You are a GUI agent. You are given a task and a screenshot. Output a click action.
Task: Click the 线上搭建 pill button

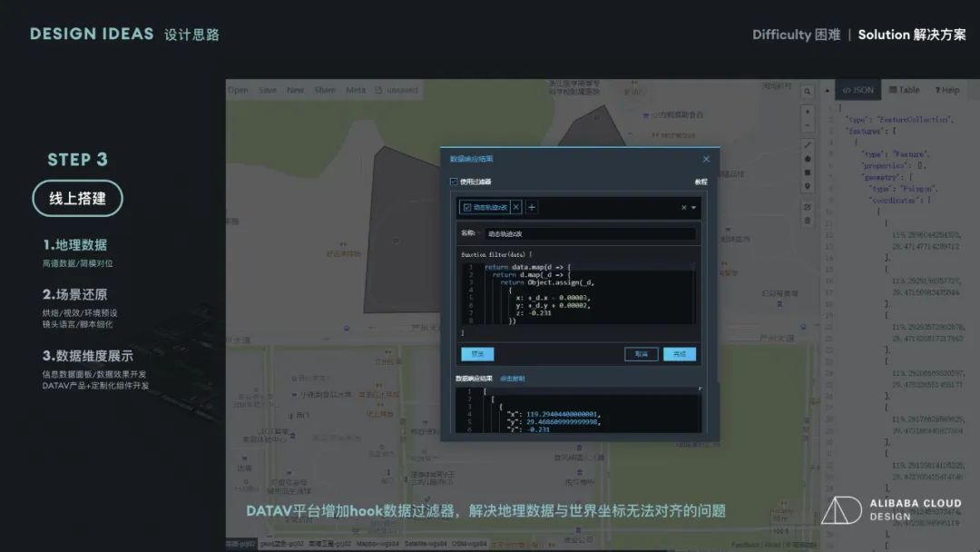pyautogui.click(x=77, y=198)
